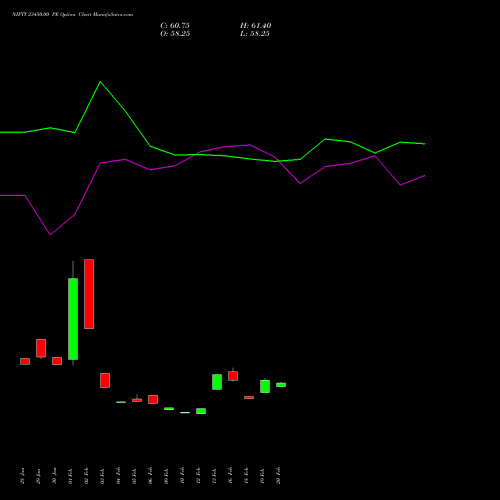Image resolution: width=500 pixels, height=500 pixels.
Task: Select the red candlestick for 03 Feb
Action: tap(105, 380)
